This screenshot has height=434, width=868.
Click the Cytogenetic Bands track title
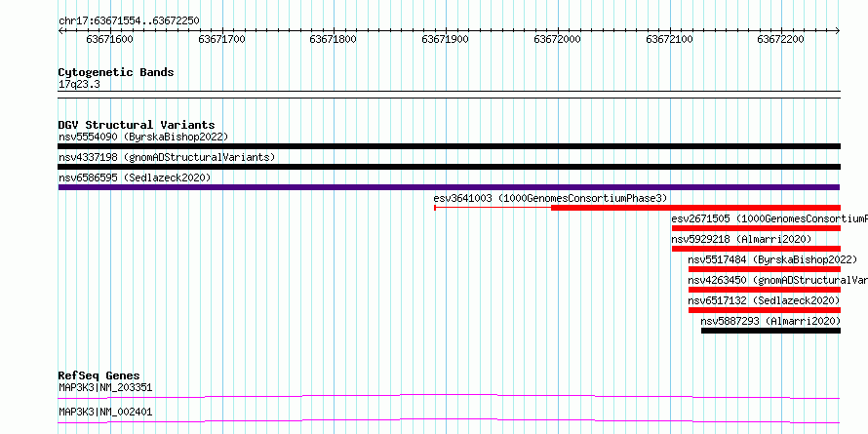click(x=116, y=72)
